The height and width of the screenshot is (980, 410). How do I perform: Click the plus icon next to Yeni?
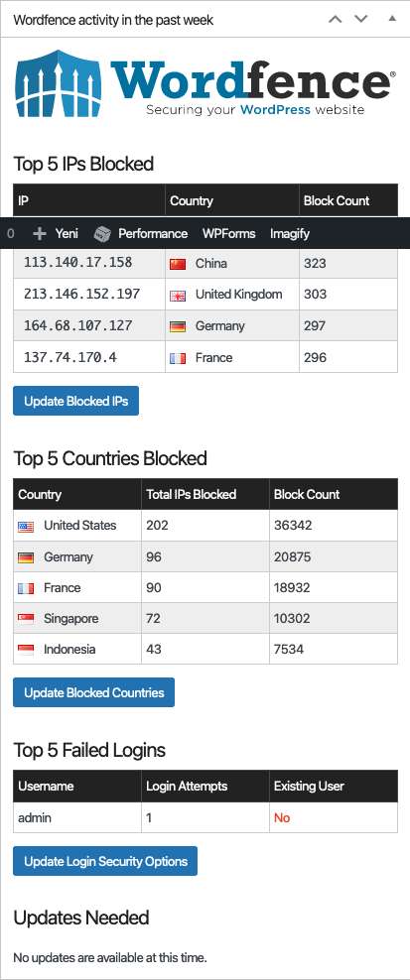pos(40,234)
